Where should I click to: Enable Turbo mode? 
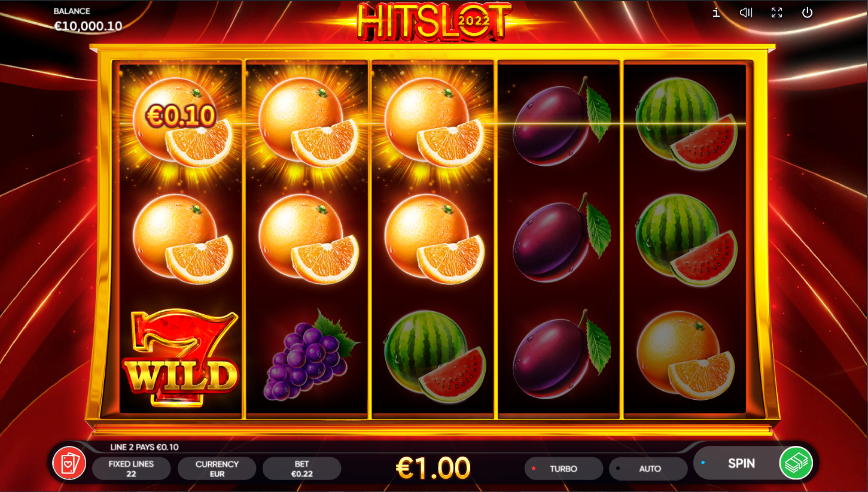click(x=564, y=469)
